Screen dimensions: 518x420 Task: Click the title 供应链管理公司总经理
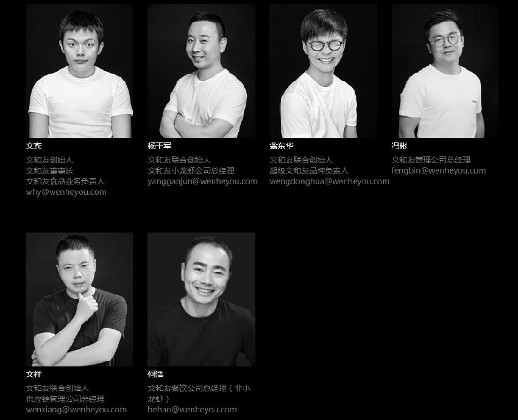(65, 399)
